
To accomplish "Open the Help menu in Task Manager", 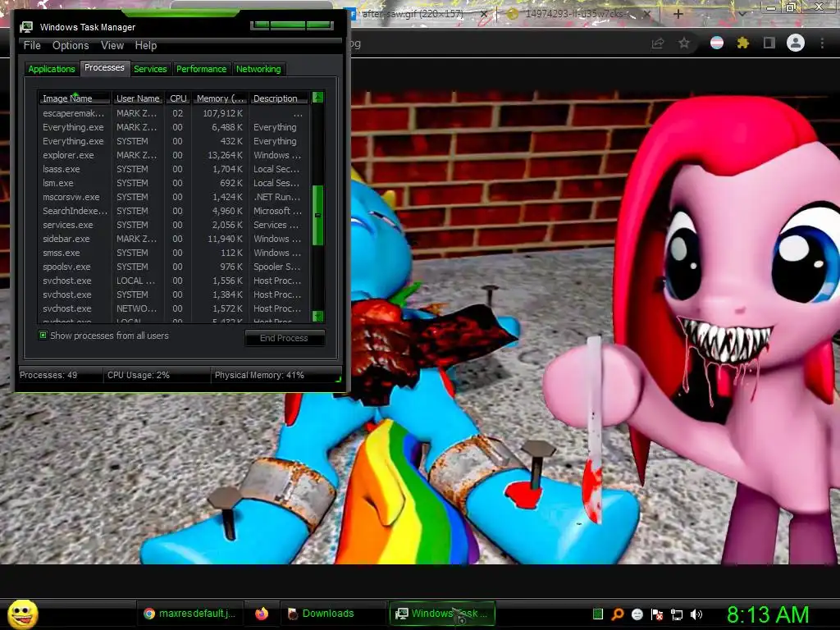I will (146, 46).
